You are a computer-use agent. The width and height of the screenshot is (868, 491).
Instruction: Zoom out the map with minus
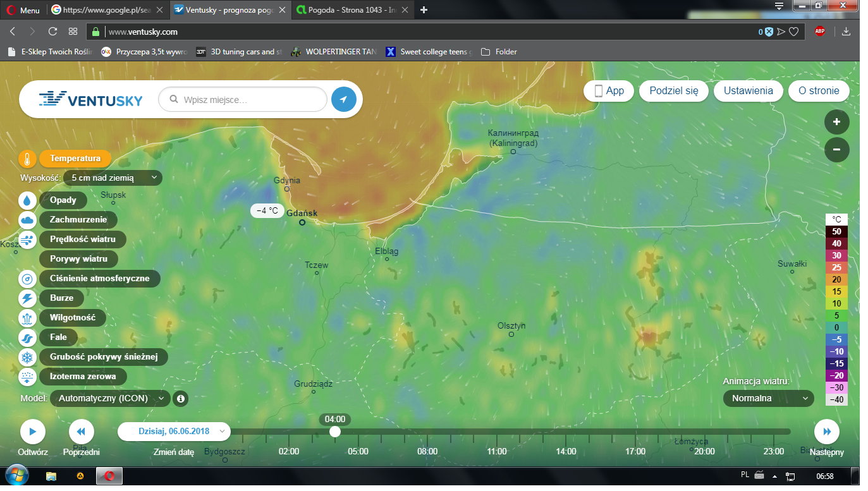click(836, 150)
